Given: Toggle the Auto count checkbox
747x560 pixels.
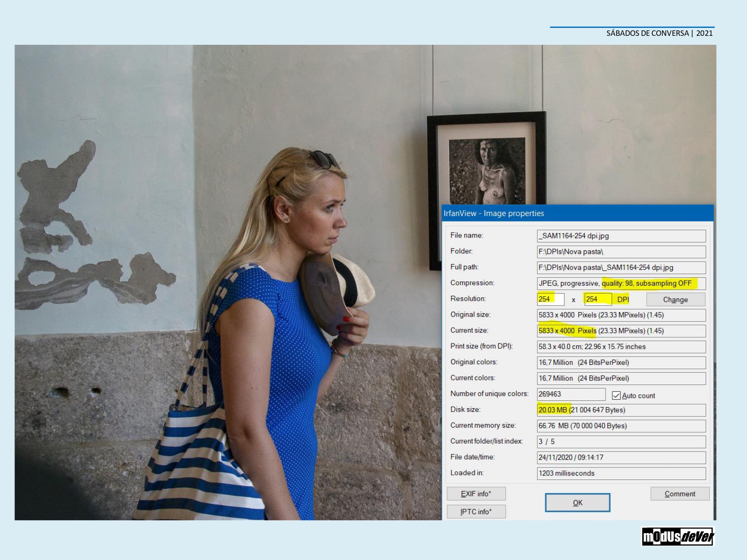Looking at the screenshot, I should point(617,396).
